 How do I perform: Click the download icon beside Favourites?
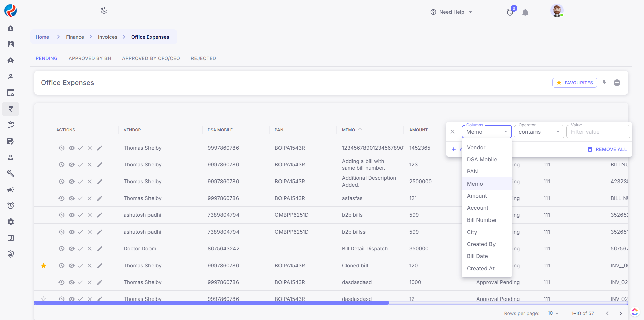pos(604,83)
